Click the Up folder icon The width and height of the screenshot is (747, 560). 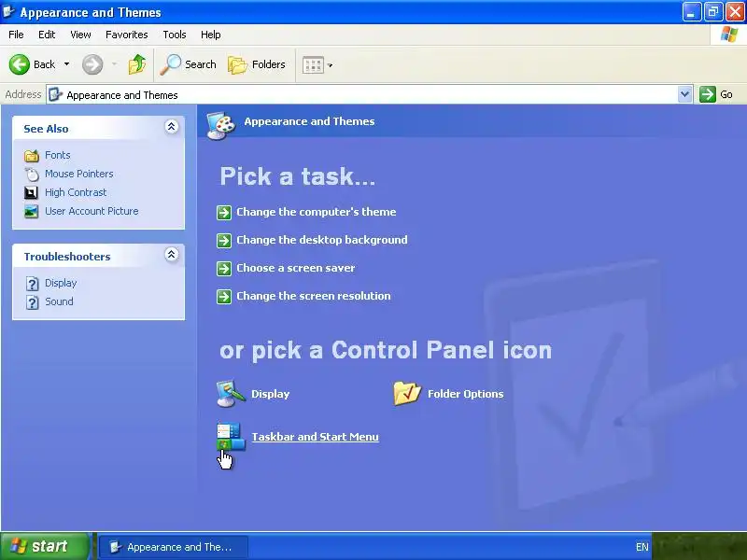point(136,64)
